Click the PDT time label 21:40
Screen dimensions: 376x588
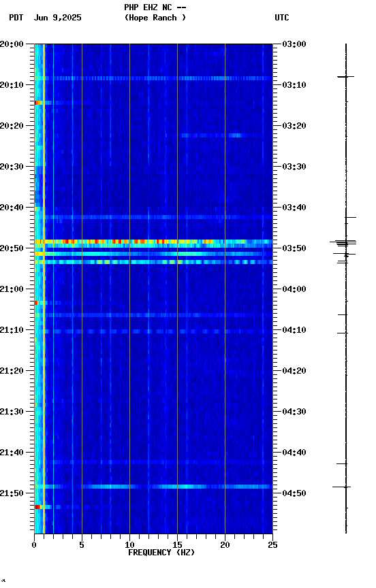pyautogui.click(x=12, y=453)
